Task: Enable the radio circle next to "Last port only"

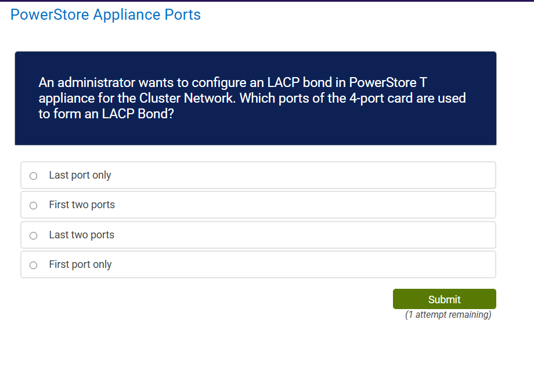Action: coord(33,175)
